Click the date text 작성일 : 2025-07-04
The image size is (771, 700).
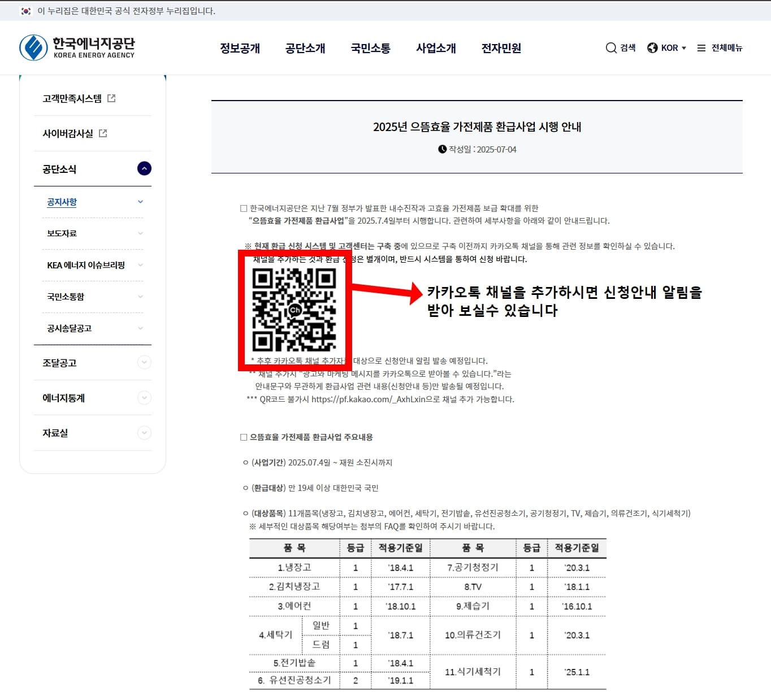[x=483, y=149]
